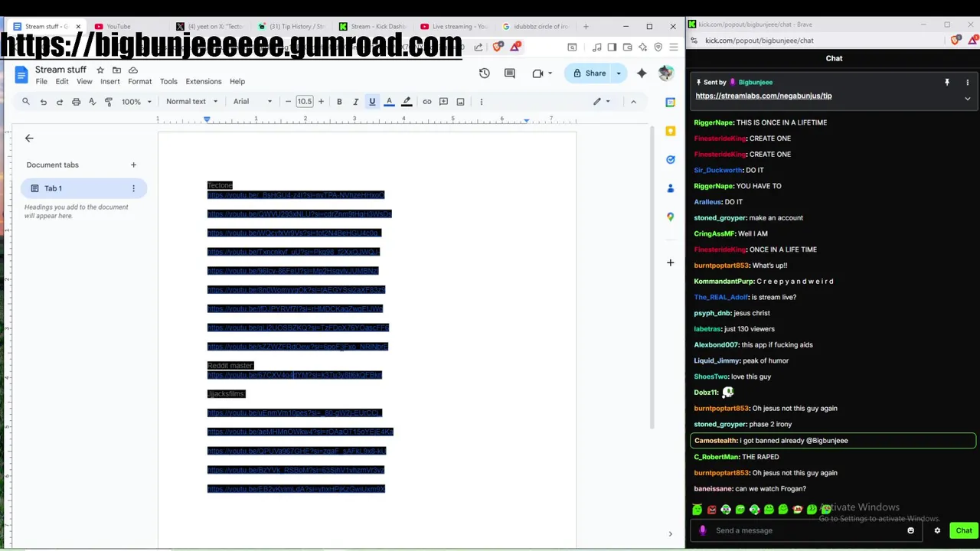Open Tab 1 options menu

[x=133, y=188]
